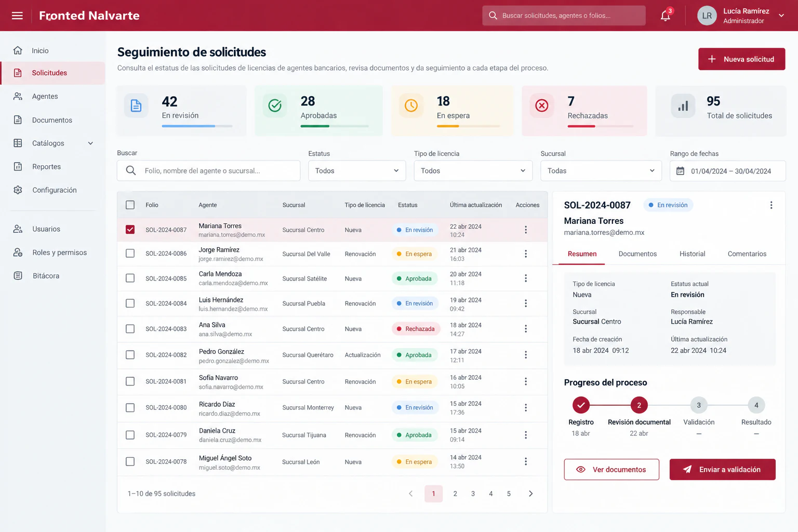Switch to the Documentos tab
Screen dimensions: 798x532
(x=637, y=254)
